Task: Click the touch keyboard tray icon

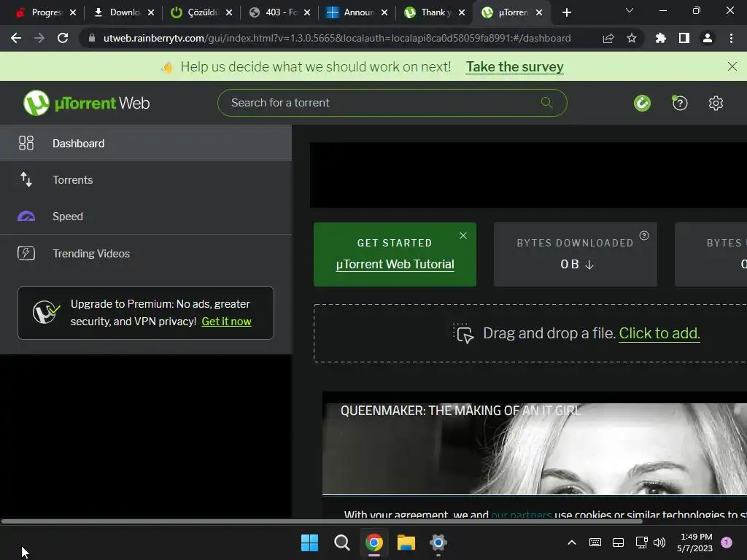Action: click(595, 542)
